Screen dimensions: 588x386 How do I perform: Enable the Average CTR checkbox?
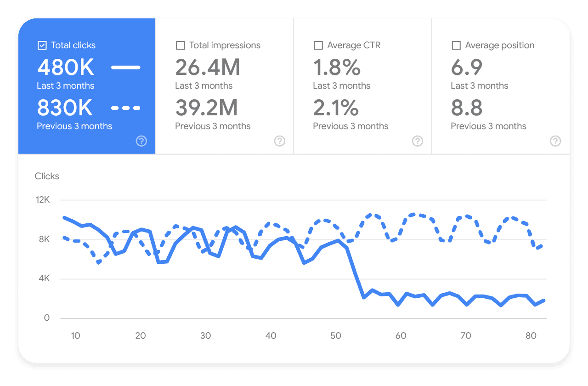318,45
